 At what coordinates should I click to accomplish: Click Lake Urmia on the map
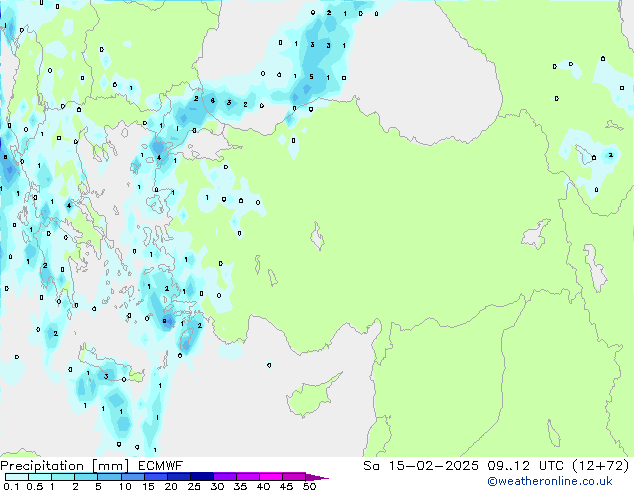[595, 268]
